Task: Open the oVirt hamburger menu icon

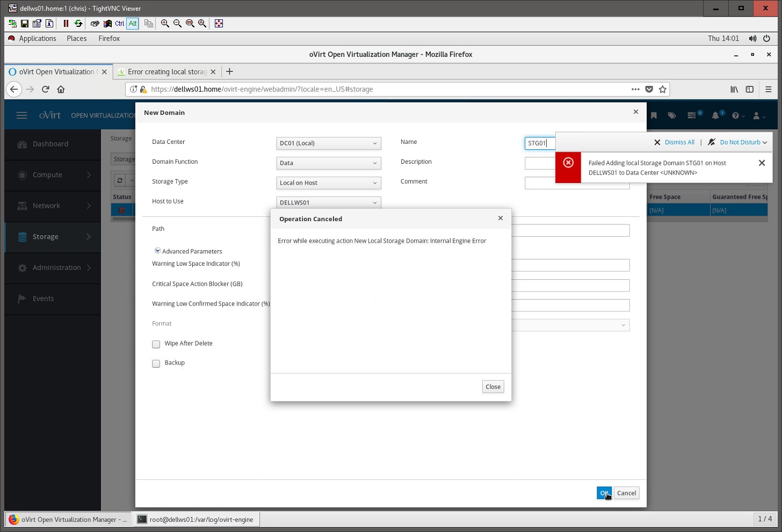Action: pyautogui.click(x=21, y=115)
